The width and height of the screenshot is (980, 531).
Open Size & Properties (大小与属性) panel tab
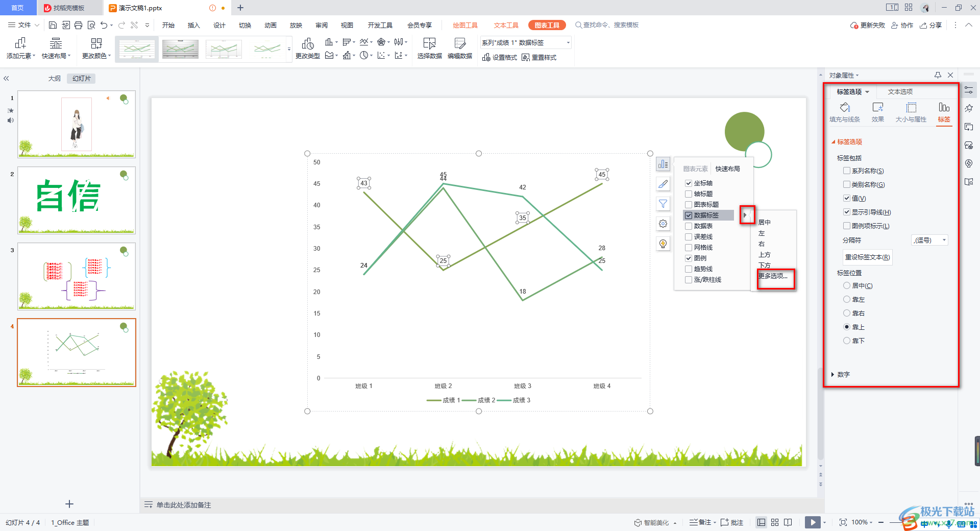[x=911, y=112]
